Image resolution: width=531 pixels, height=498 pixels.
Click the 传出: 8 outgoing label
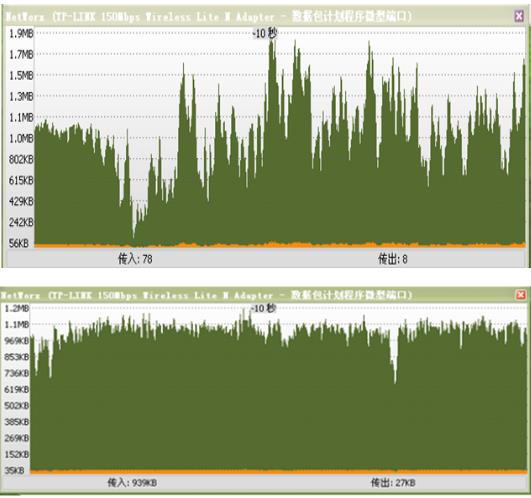392,259
